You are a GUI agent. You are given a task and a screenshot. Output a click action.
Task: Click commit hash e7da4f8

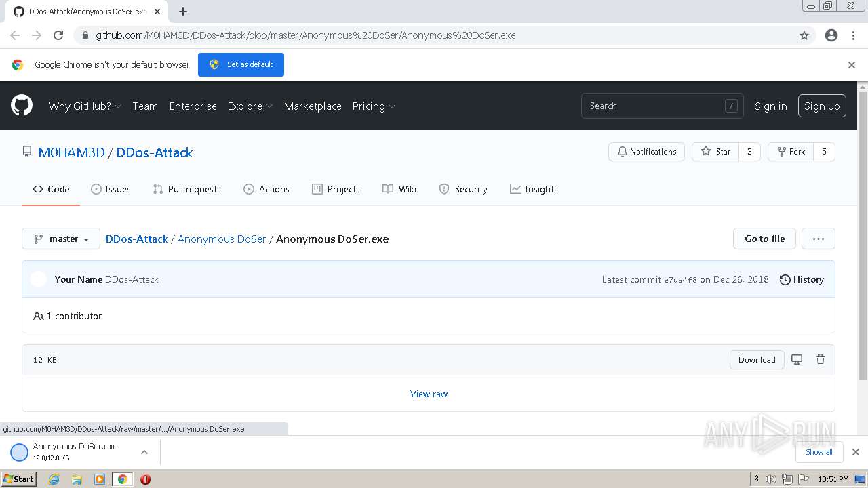(x=680, y=279)
